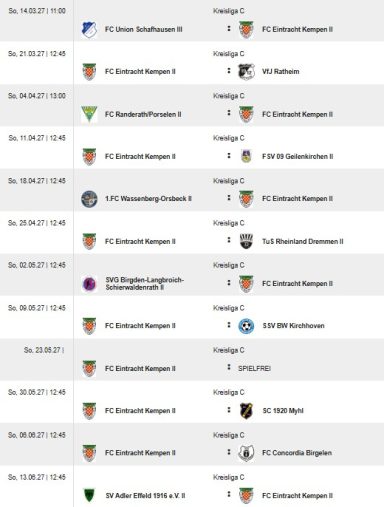Screen dimensions: 384x507
Task: Click the 1.FC Wassenberg-Orsbeck II logo
Action: 89,199
